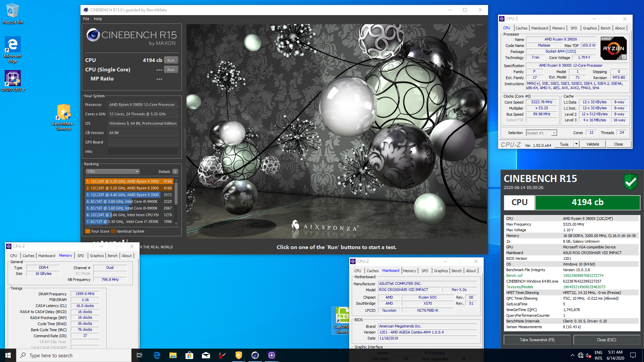The height and width of the screenshot is (362, 644).
Task: Open the Microsoft Edge desktop shortcut
Action: tap(13, 50)
